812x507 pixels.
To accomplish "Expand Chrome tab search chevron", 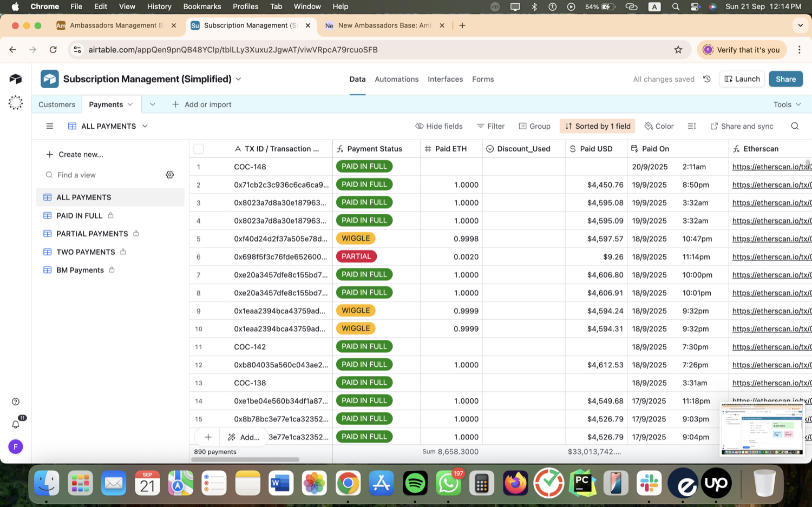I will 800,25.
